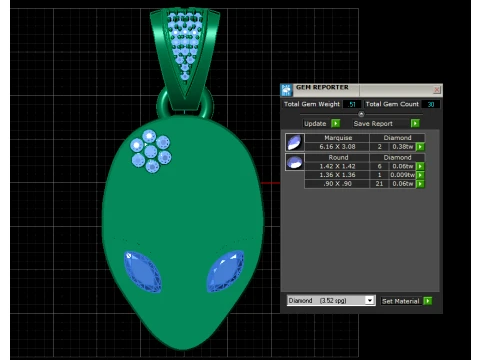Click the Update button

coord(315,124)
